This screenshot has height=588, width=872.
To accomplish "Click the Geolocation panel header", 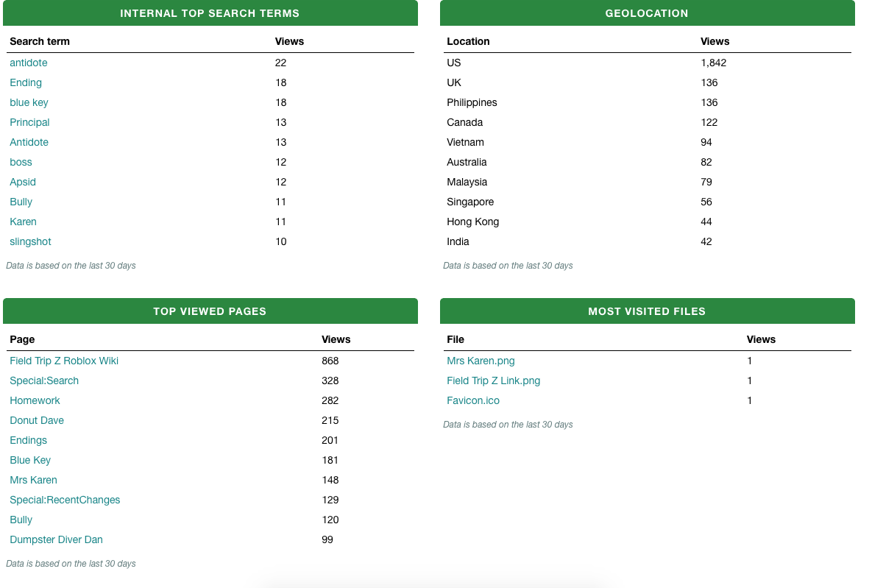I will [647, 13].
